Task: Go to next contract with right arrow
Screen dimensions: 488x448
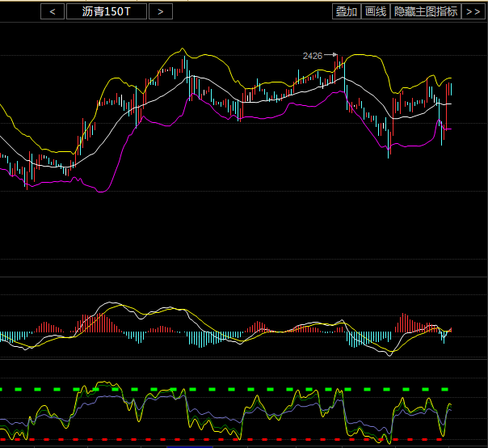Action: [161, 11]
